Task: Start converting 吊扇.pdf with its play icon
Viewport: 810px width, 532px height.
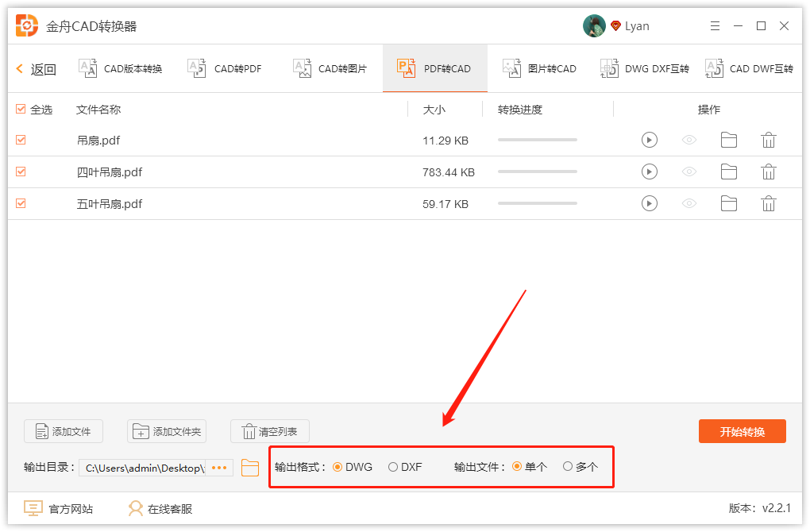Action: [649, 140]
